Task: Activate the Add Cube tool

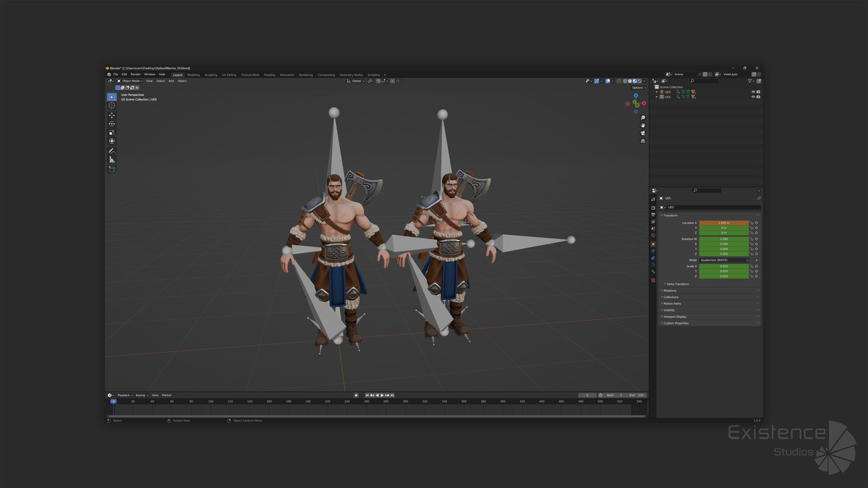Action: point(111,169)
